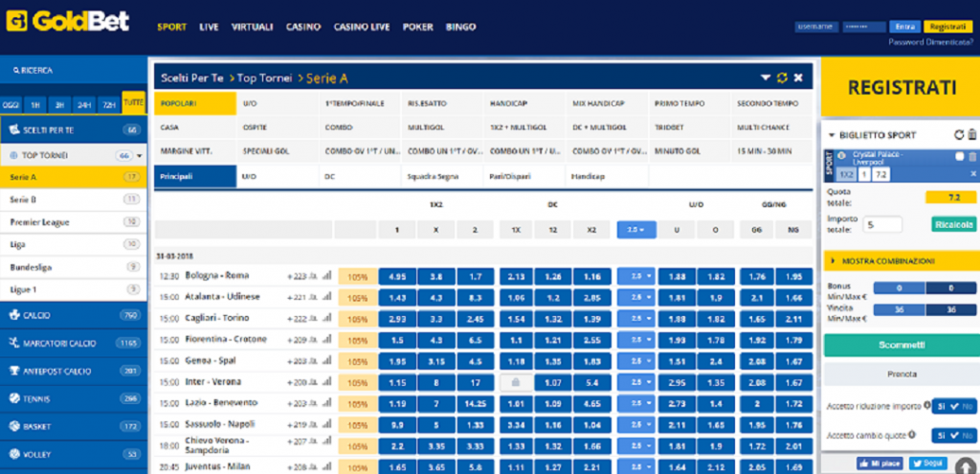980x474 pixels.
Task: Click the Password Dimenticata link
Action: point(930,42)
